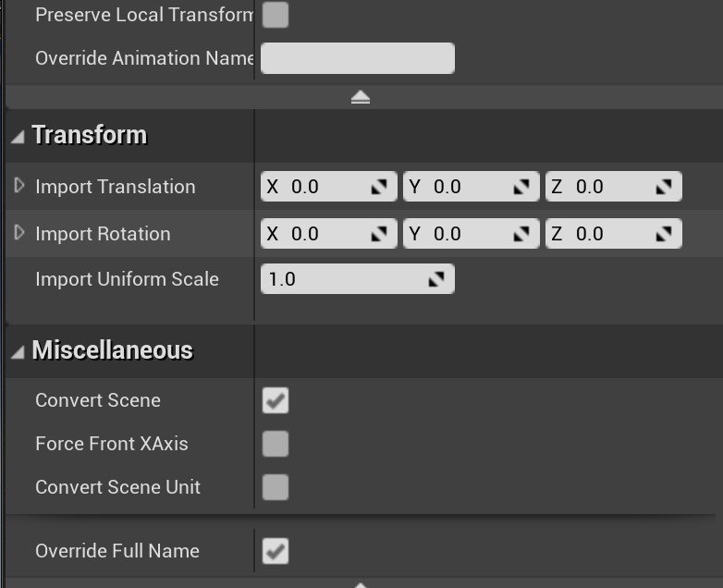Collapse advanced options with up arrow bar
The width and height of the screenshot is (723, 588).
[361, 97]
